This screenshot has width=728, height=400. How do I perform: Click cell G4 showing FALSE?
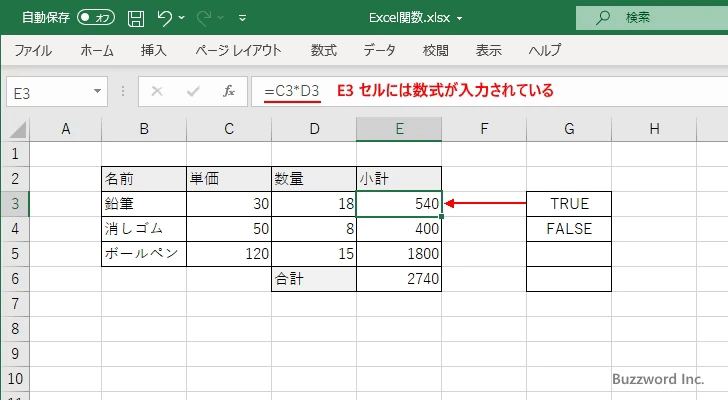569,229
